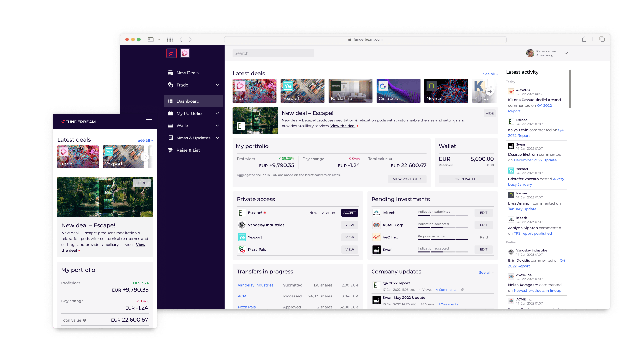Edit the Initech pending investment
Viewport: 644px width, 362px height.
coord(484,213)
